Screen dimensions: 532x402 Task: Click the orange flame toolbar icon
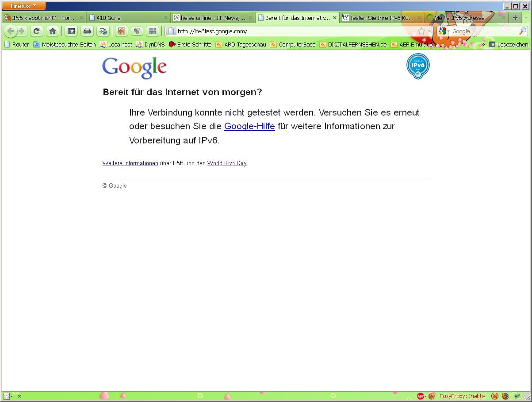[x=122, y=31]
